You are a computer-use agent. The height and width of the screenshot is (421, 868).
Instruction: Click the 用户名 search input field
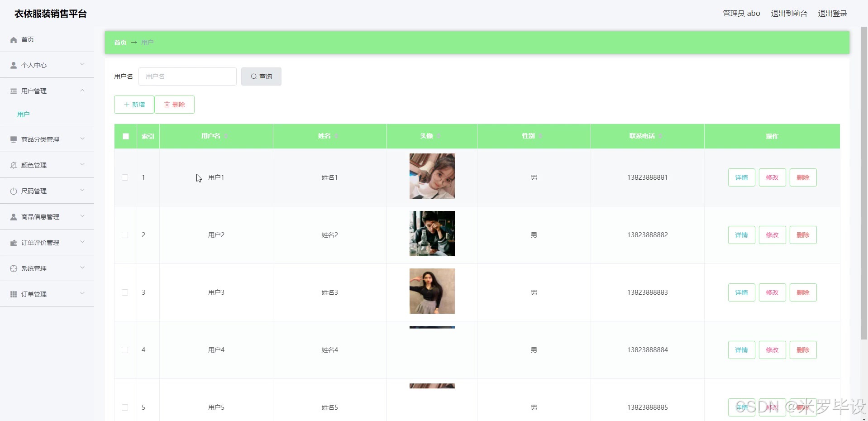(x=187, y=77)
